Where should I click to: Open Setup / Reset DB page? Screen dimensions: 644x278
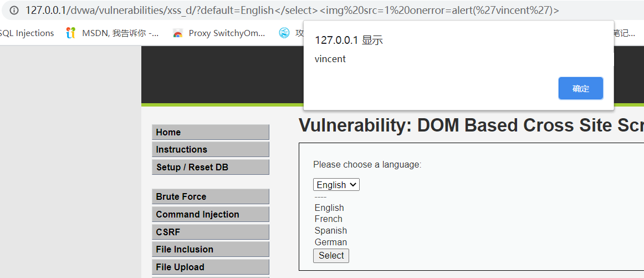click(210, 167)
